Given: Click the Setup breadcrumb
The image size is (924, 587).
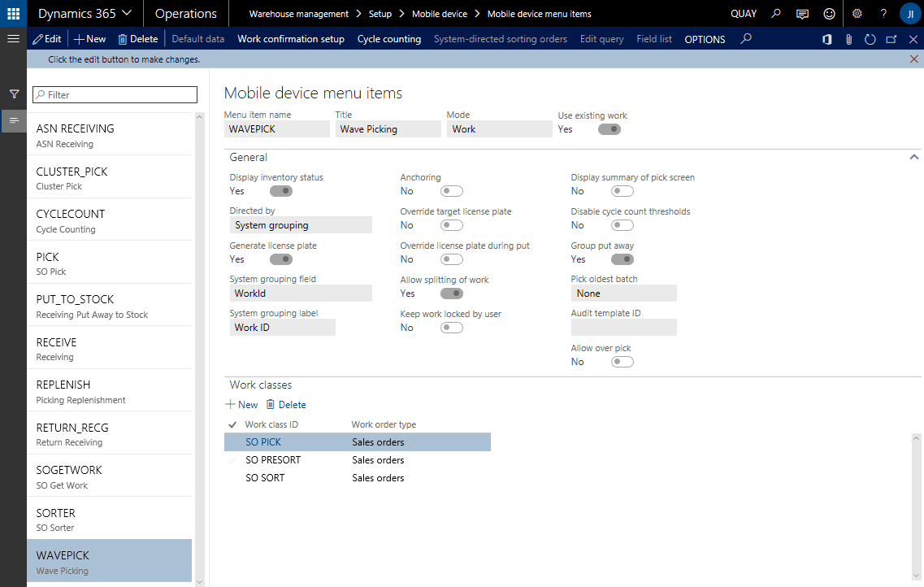Looking at the screenshot, I should (380, 14).
